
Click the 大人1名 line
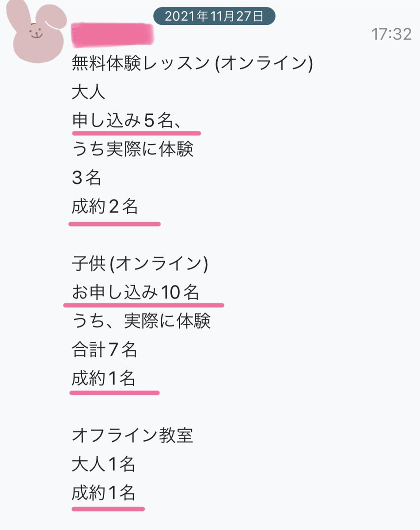pos(103,465)
